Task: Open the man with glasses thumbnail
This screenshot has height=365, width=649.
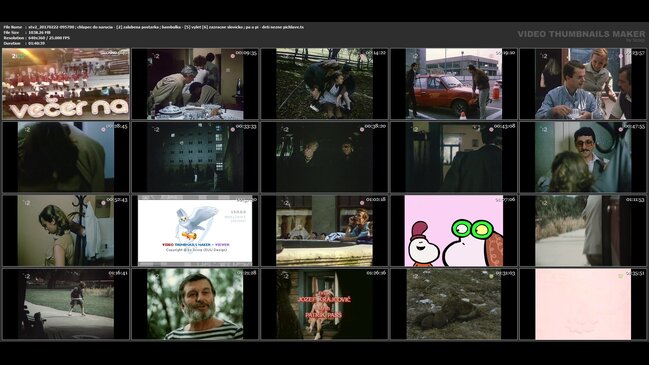Action: coord(583,157)
